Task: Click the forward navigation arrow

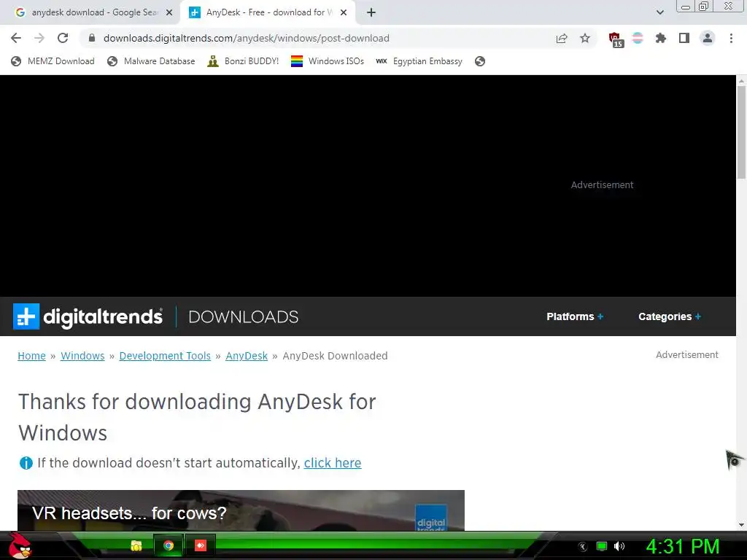Action: (39, 38)
